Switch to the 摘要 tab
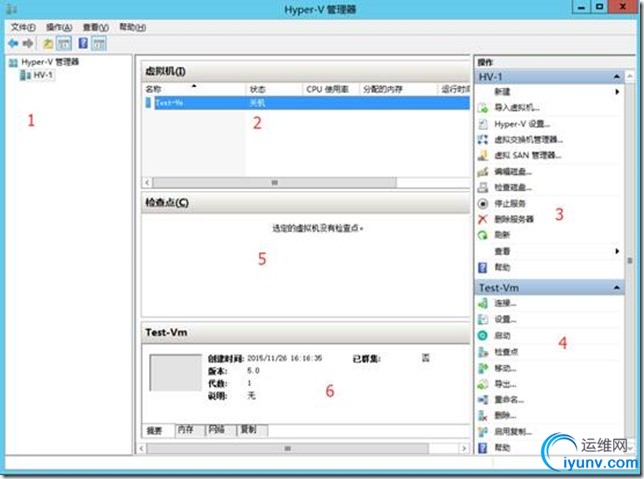The height and width of the screenshot is (479, 644). (155, 431)
